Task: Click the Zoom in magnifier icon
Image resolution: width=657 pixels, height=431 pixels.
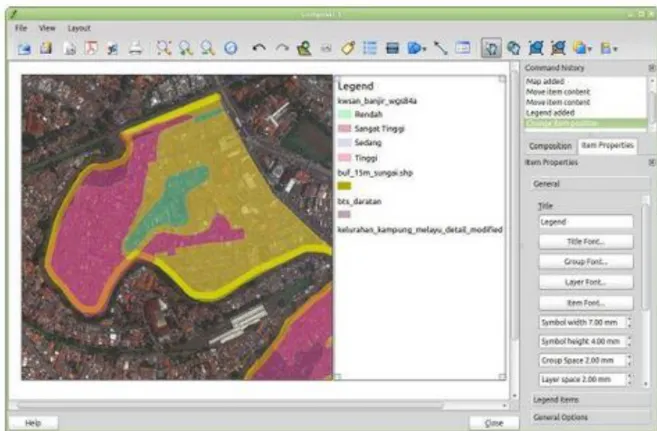Action: pyautogui.click(x=185, y=48)
